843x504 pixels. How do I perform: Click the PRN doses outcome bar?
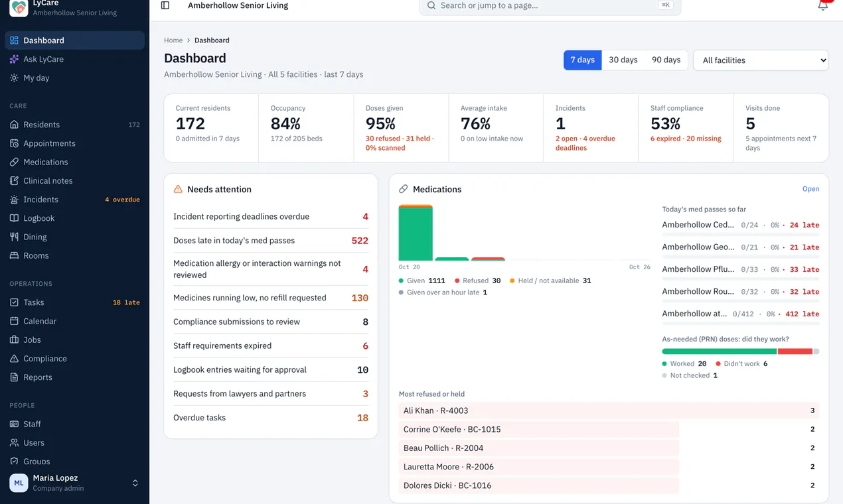click(741, 351)
